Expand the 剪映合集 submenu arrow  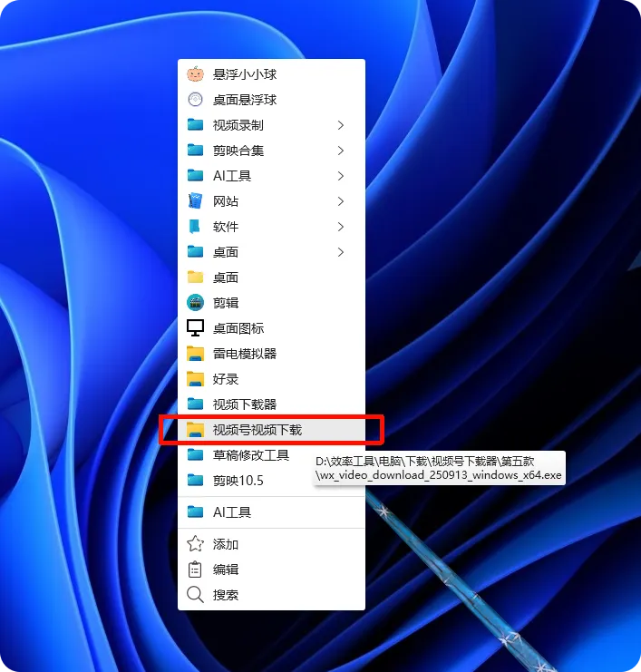click(x=341, y=151)
